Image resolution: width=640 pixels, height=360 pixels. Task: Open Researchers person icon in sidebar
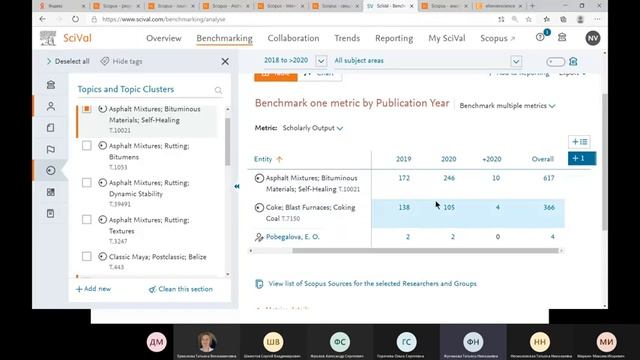[x=51, y=107]
